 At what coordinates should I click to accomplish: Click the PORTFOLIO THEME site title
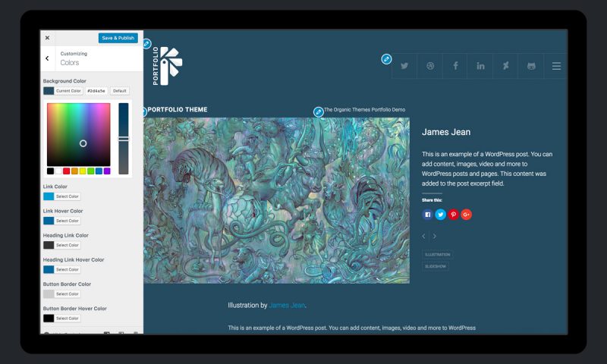coord(178,109)
